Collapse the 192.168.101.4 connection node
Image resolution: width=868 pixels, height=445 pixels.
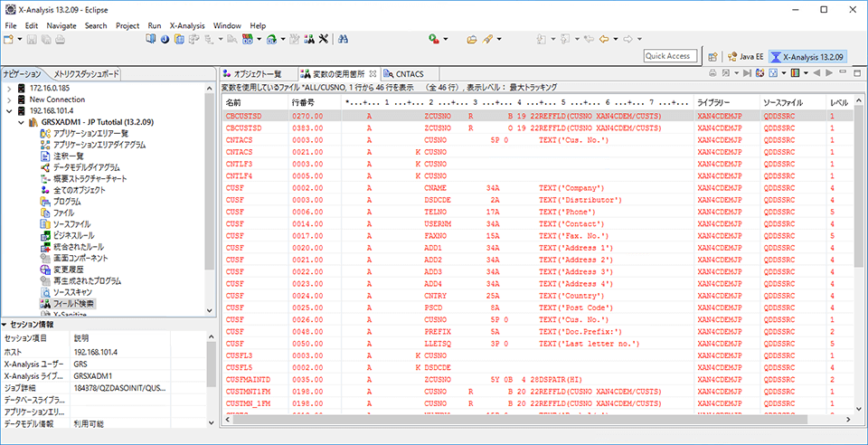[9, 110]
